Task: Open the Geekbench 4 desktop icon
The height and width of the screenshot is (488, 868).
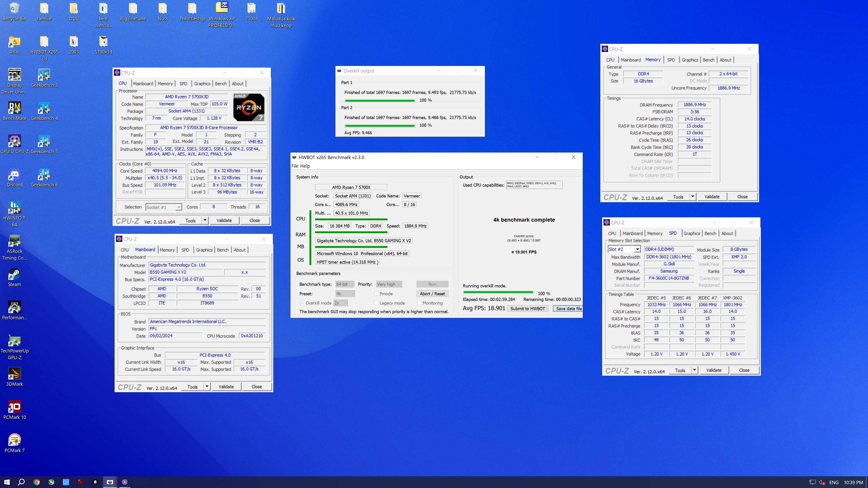Action: coord(44,111)
